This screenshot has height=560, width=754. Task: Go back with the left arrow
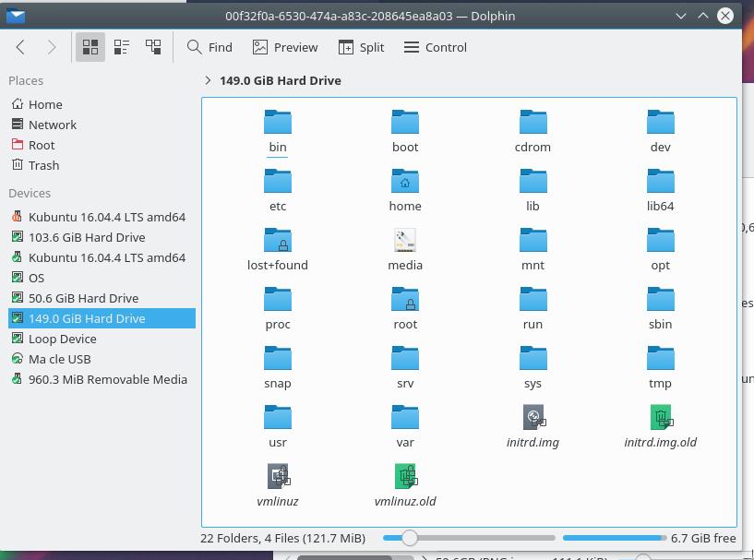[x=20, y=47]
